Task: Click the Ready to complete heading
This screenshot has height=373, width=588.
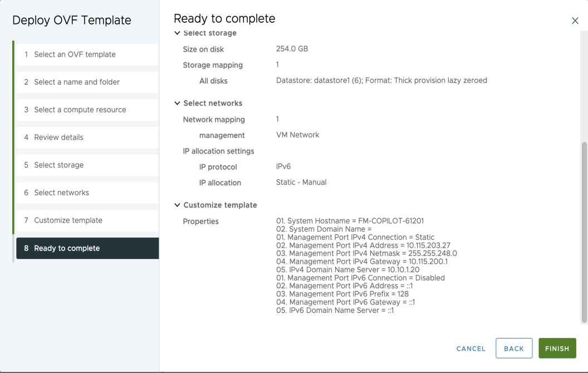Action: (224, 18)
